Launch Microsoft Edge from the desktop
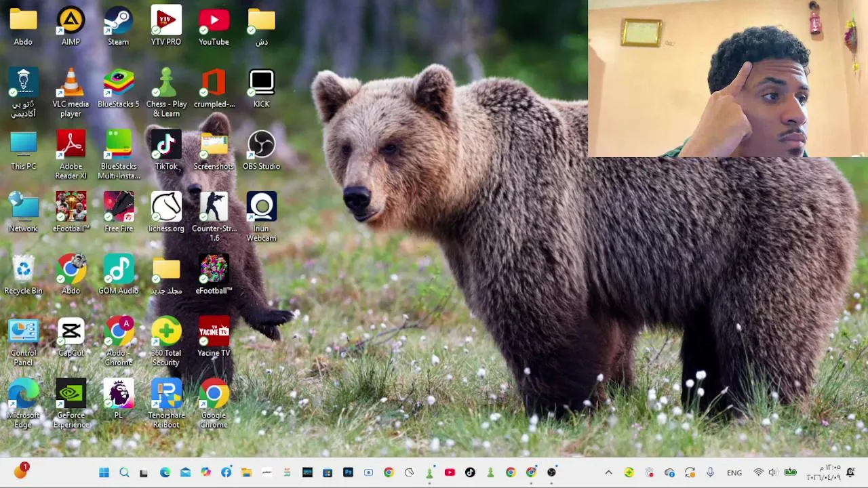868x488 pixels. tap(23, 405)
